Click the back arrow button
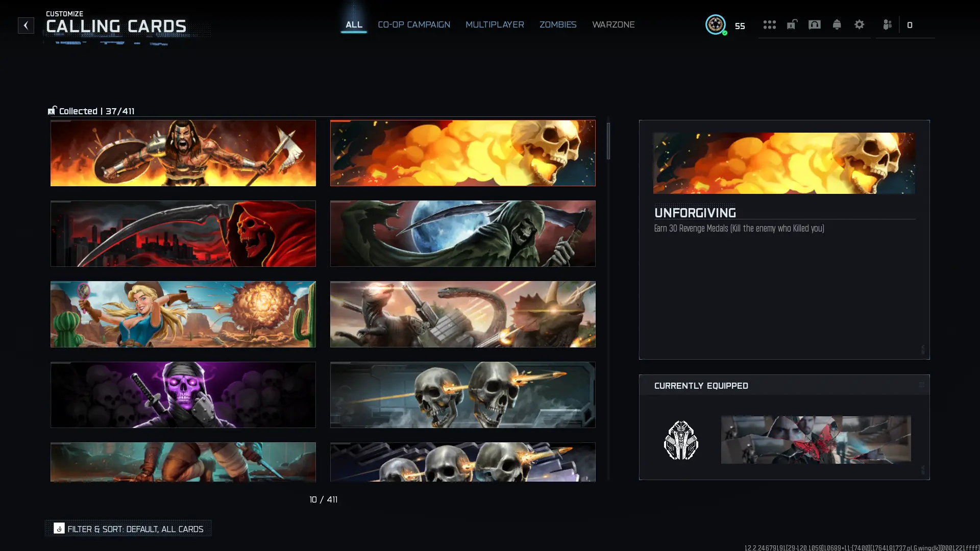 pyautogui.click(x=26, y=26)
